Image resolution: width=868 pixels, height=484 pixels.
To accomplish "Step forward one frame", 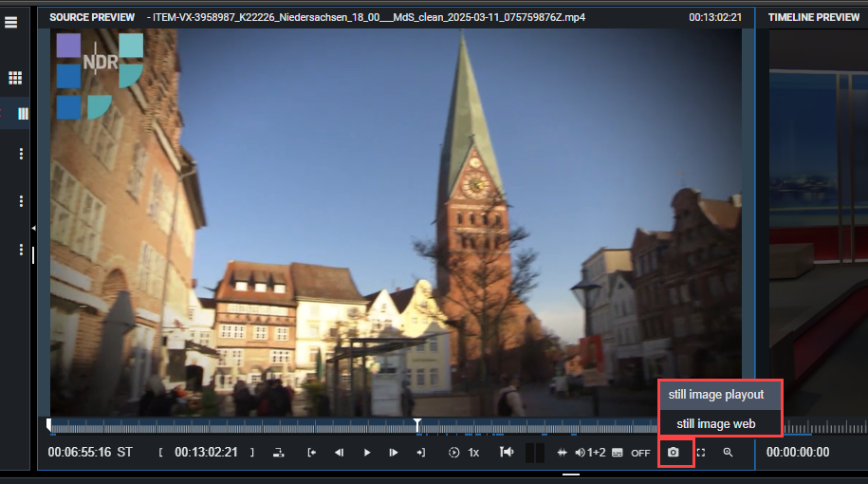I will [394, 453].
